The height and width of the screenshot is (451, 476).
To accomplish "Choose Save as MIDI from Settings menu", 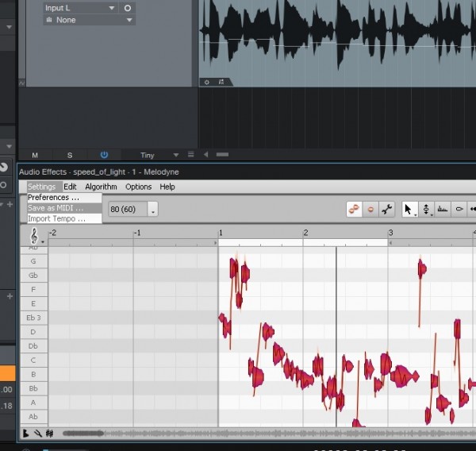I will point(56,208).
